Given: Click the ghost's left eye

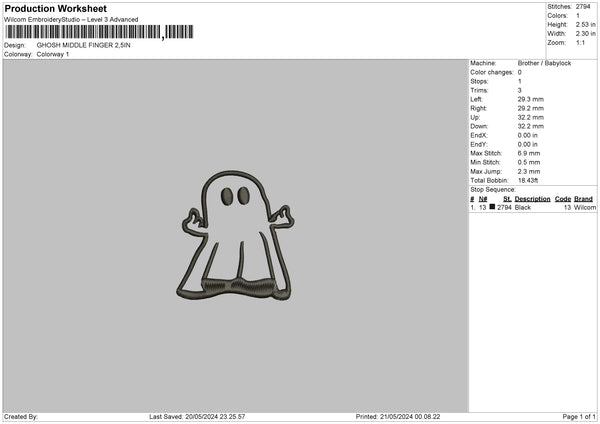Looking at the screenshot, I should coord(227,197).
